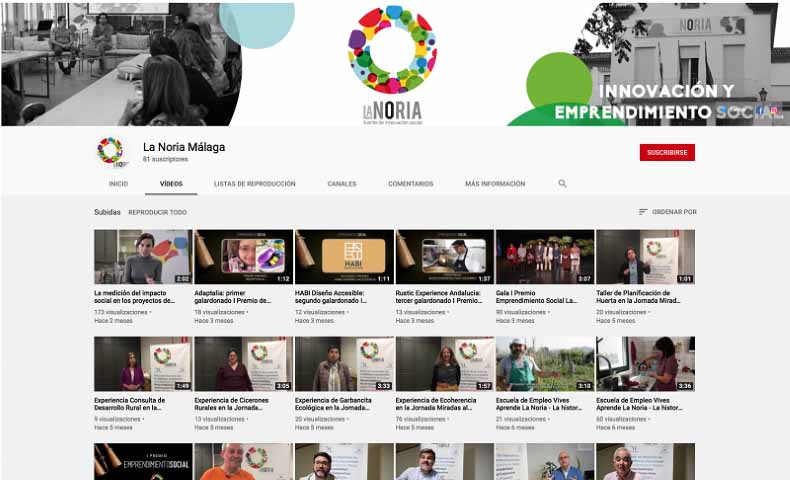Open the 'La medición del impacto social' video thumbnail
The image size is (790, 480).
click(143, 257)
